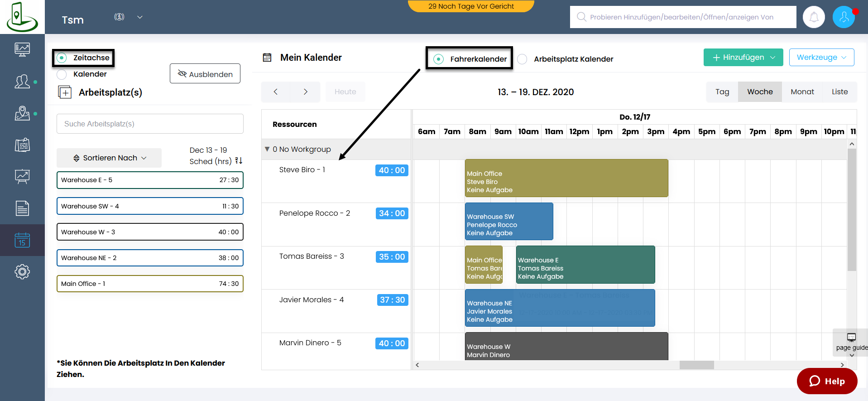868x401 pixels.
Task: Open the Sortieren Nach dropdown
Action: [109, 158]
